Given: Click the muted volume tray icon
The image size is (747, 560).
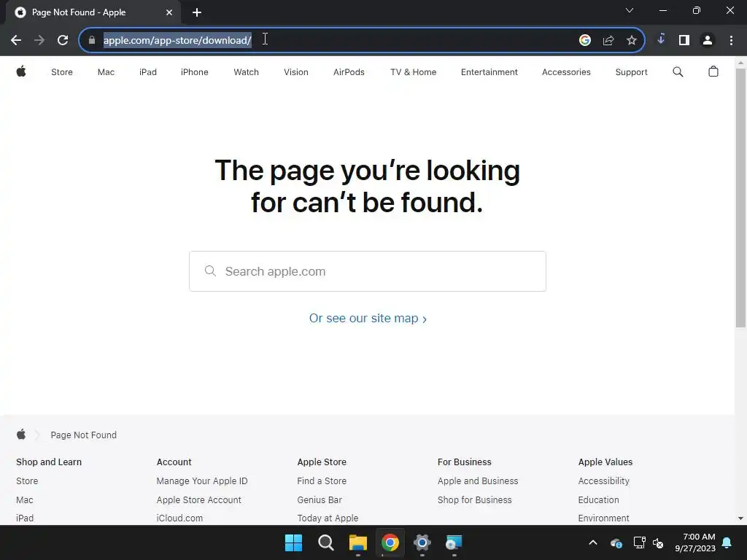Looking at the screenshot, I should [658, 542].
